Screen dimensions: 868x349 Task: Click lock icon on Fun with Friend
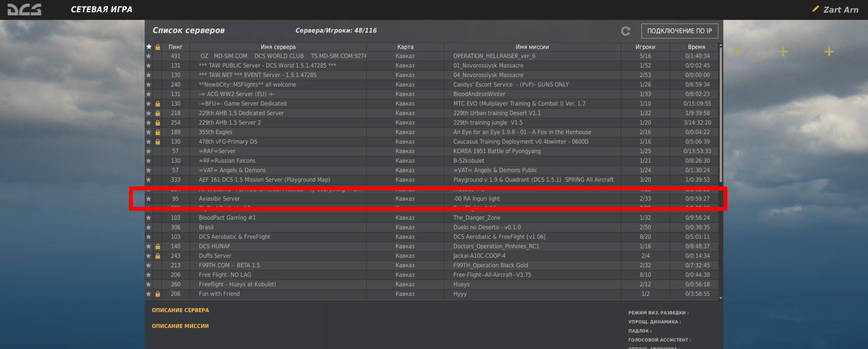pos(158,294)
